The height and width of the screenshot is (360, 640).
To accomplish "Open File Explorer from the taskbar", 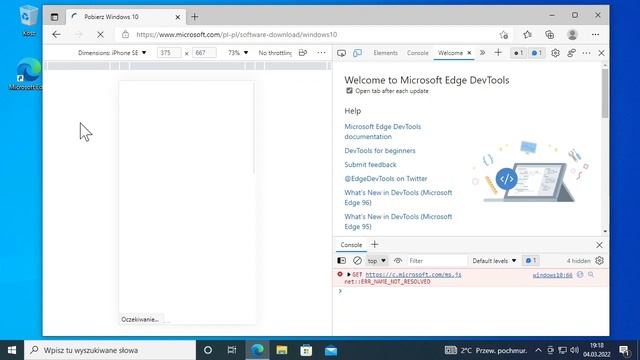I will [x=282, y=350].
